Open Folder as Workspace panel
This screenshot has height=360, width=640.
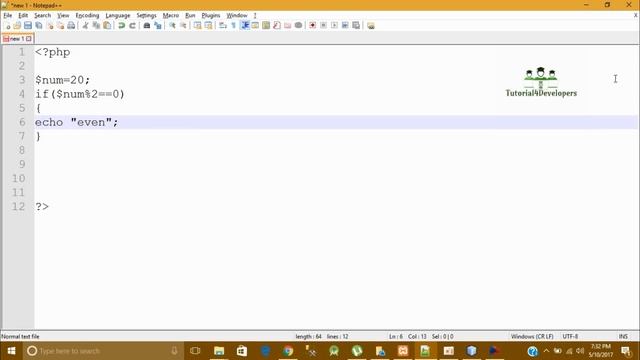coord(288,26)
